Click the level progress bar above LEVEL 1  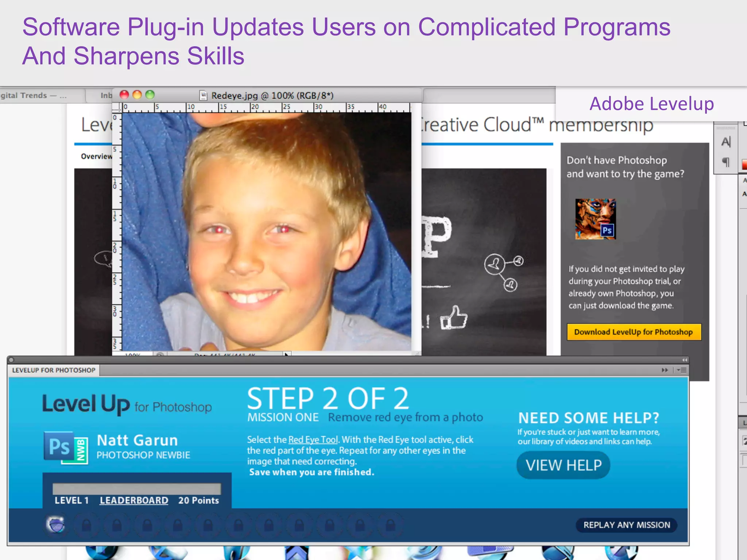coord(137,489)
